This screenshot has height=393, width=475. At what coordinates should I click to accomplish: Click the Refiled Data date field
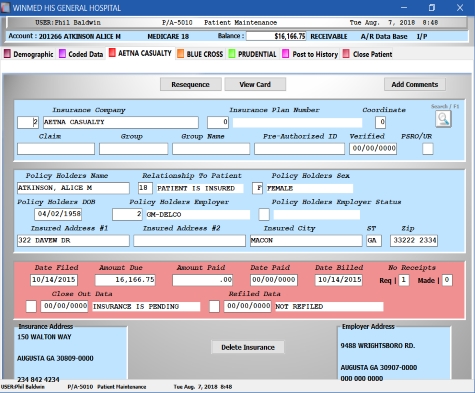[x=247, y=306]
